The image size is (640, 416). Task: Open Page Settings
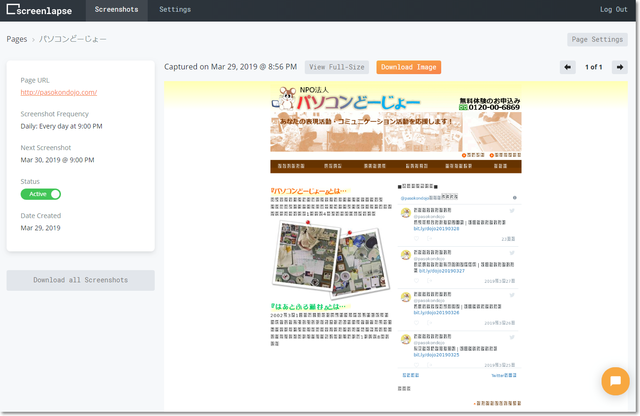(596, 40)
